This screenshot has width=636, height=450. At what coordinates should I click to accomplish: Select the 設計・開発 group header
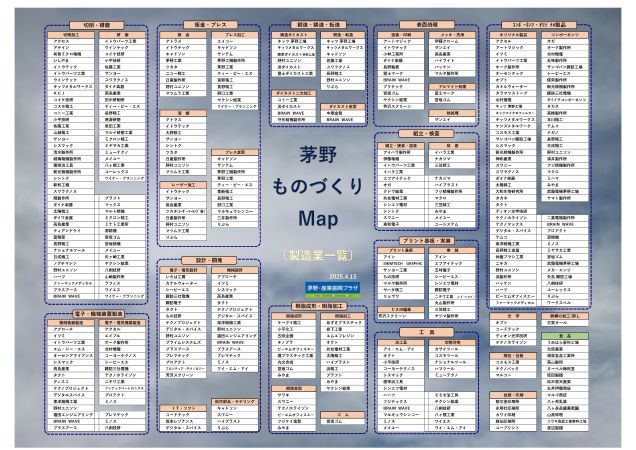pyautogui.click(x=209, y=260)
